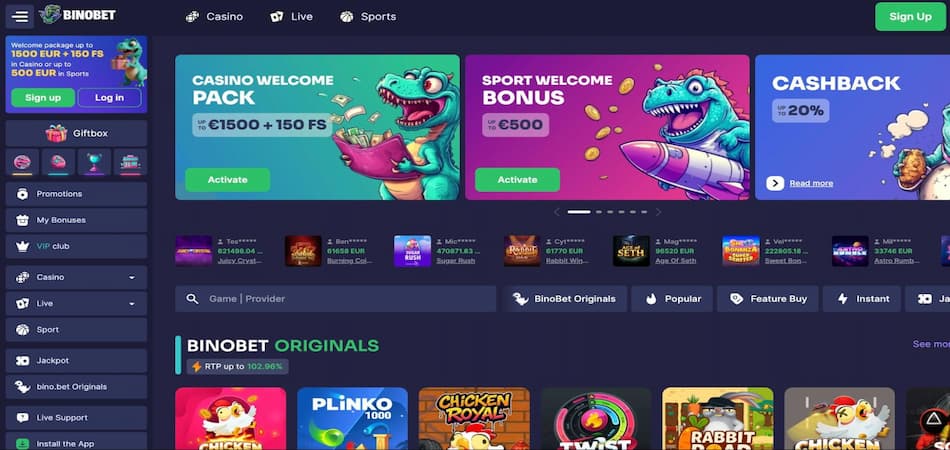Click the crown icon for VIP club
The width and height of the screenshot is (950, 450).
pyautogui.click(x=22, y=247)
